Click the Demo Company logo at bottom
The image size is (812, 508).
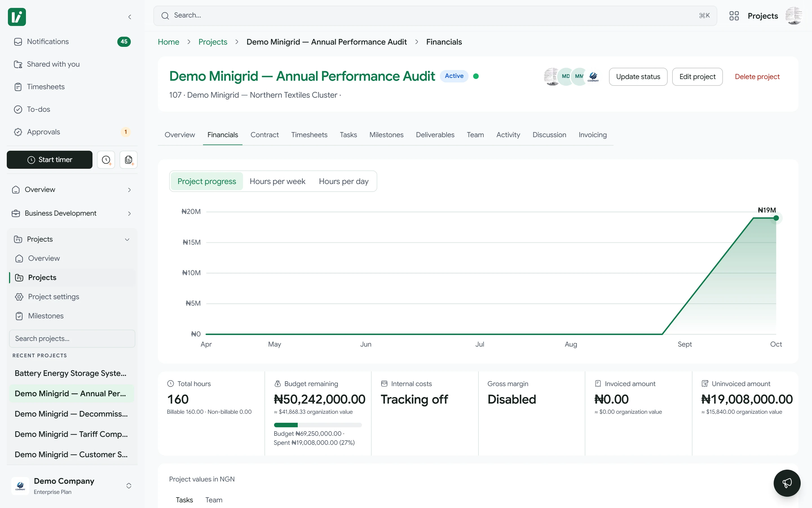coord(20,486)
